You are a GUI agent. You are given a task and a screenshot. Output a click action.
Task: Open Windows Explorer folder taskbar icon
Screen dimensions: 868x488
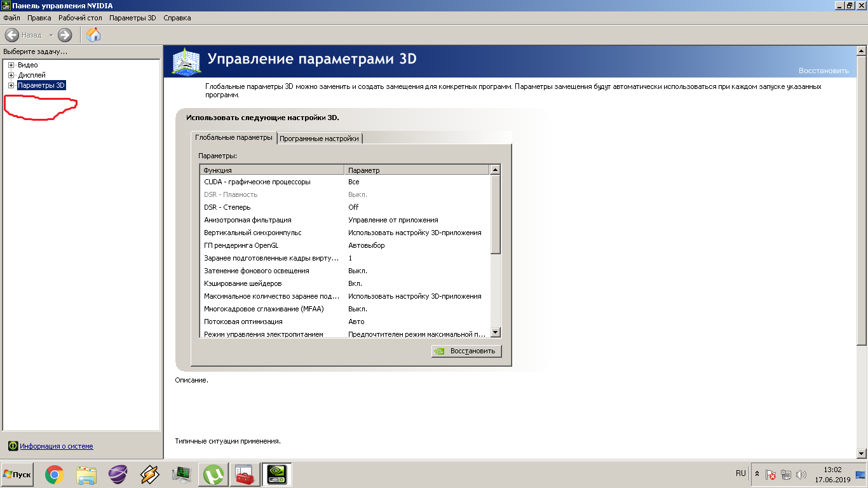coord(86,474)
